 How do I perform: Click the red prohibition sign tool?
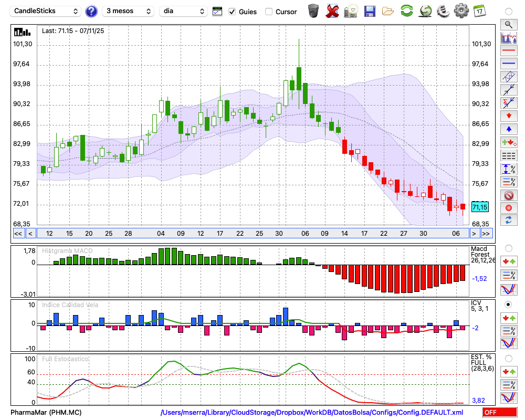(x=508, y=195)
